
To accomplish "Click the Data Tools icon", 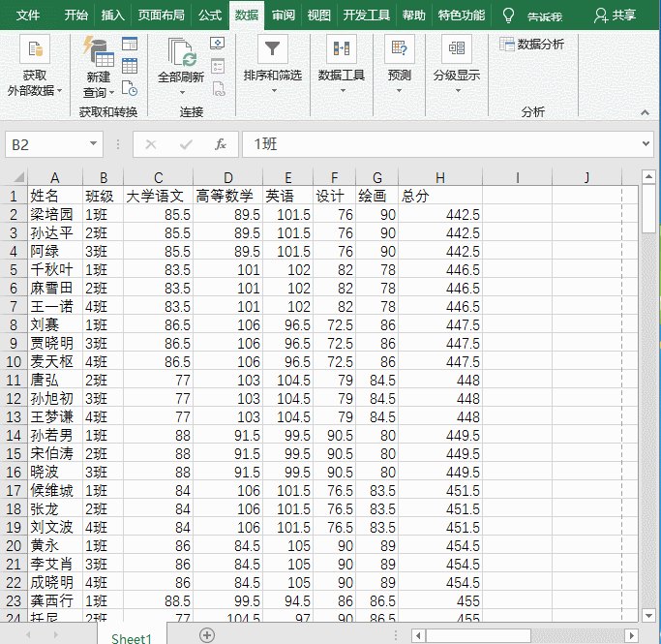I will tap(342, 49).
